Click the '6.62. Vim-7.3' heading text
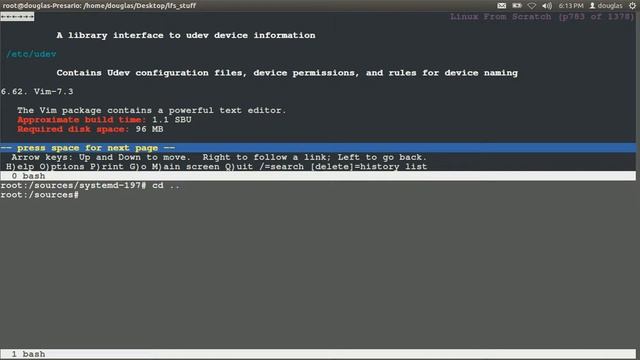This screenshot has width=640, height=360. pyautogui.click(x=37, y=91)
